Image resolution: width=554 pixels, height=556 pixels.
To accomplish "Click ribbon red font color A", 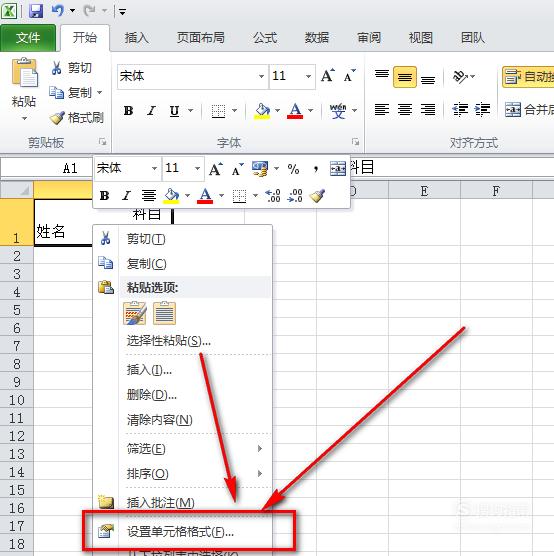I will [295, 111].
